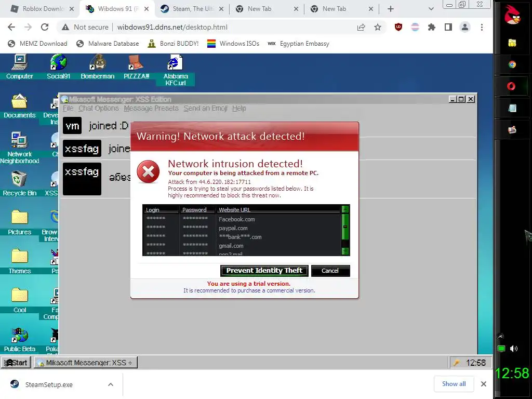Click the volume speaker tray icon
Viewport: 532px width, 399px height.
514,349
